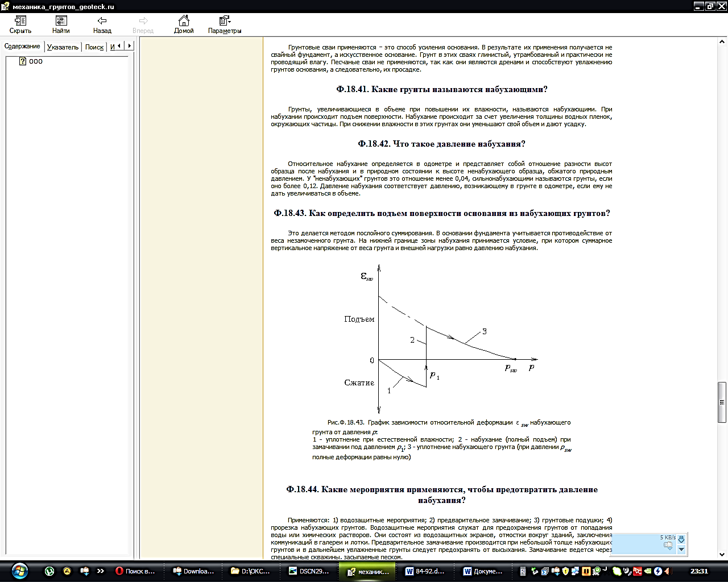Select the 000 topic in the contents tree
Screen dimensions: 728x582
pyautogui.click(x=36, y=61)
